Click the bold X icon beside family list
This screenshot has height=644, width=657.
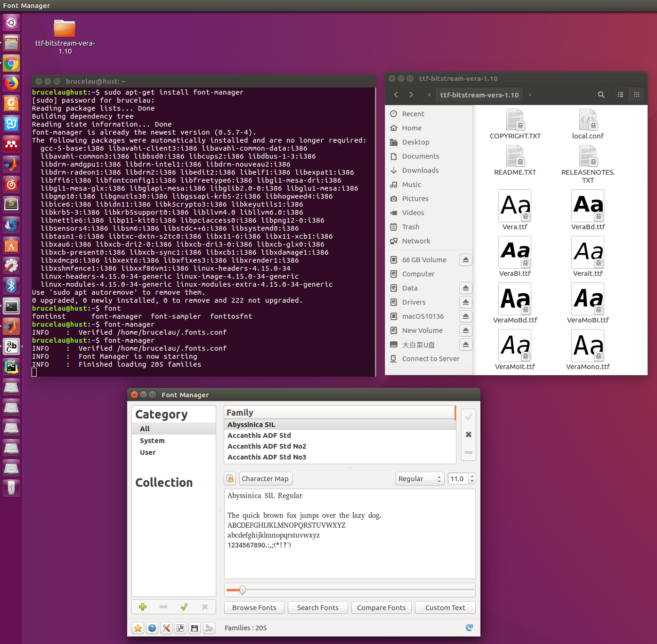click(469, 435)
